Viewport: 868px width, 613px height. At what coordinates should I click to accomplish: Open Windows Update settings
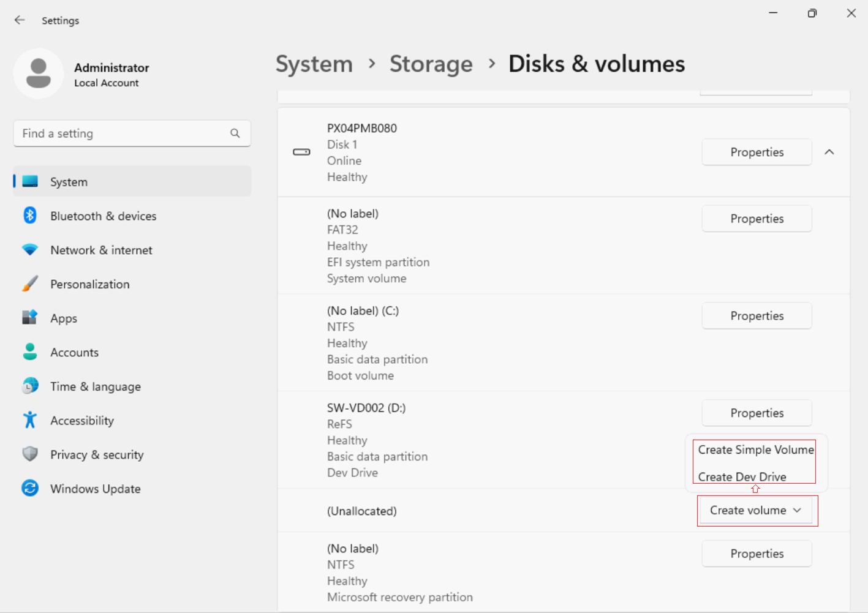(x=95, y=489)
